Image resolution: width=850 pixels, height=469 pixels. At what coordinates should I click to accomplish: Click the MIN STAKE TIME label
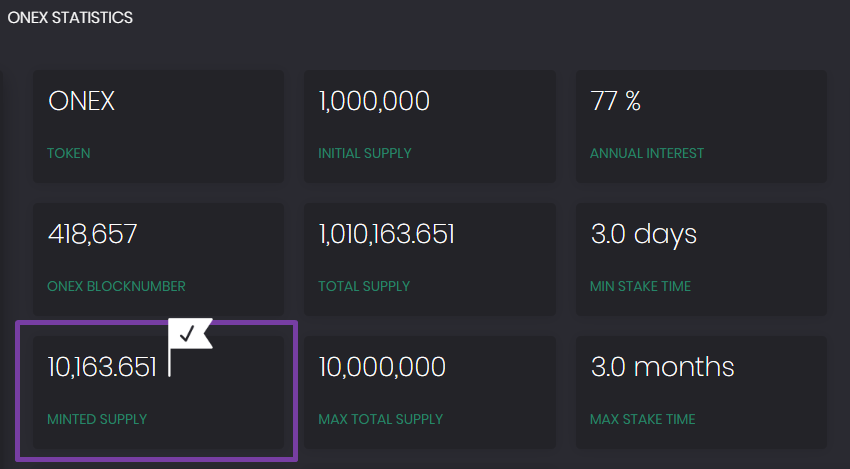[x=640, y=286]
